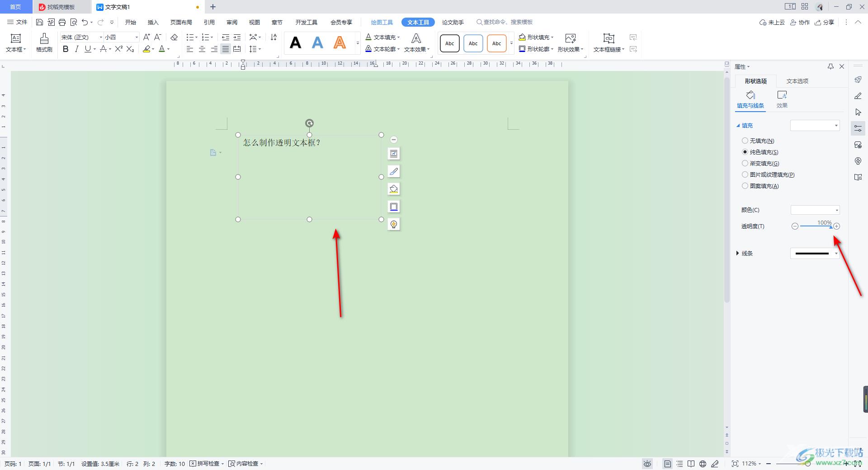Screen dimensions: 868x470
Task: Select the blue A text style preset
Action: [318, 43]
